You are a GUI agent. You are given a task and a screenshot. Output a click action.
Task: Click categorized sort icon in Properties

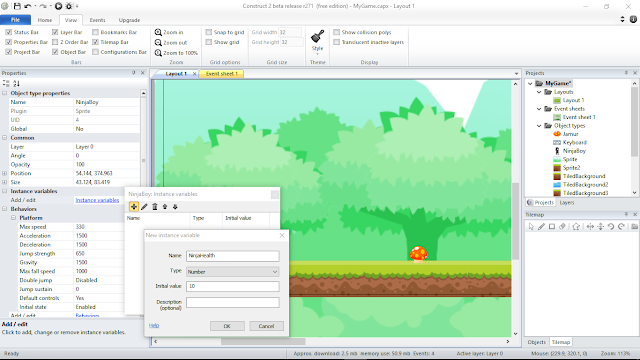pos(6,83)
